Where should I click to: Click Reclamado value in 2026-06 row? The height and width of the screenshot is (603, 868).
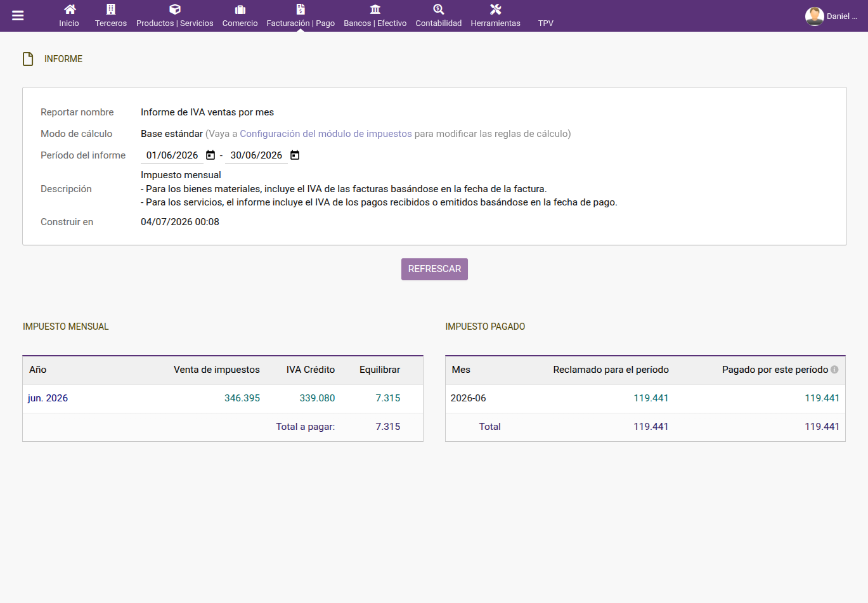[x=651, y=398]
